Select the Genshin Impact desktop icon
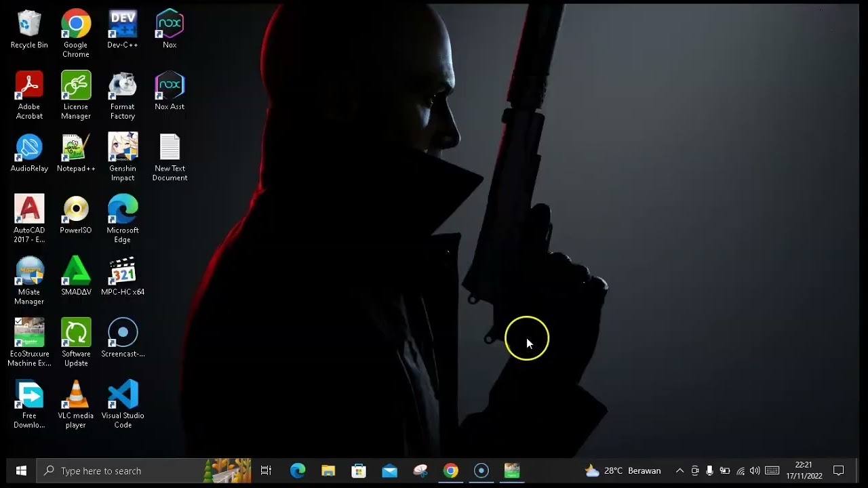This screenshot has height=488, width=868. point(123,157)
